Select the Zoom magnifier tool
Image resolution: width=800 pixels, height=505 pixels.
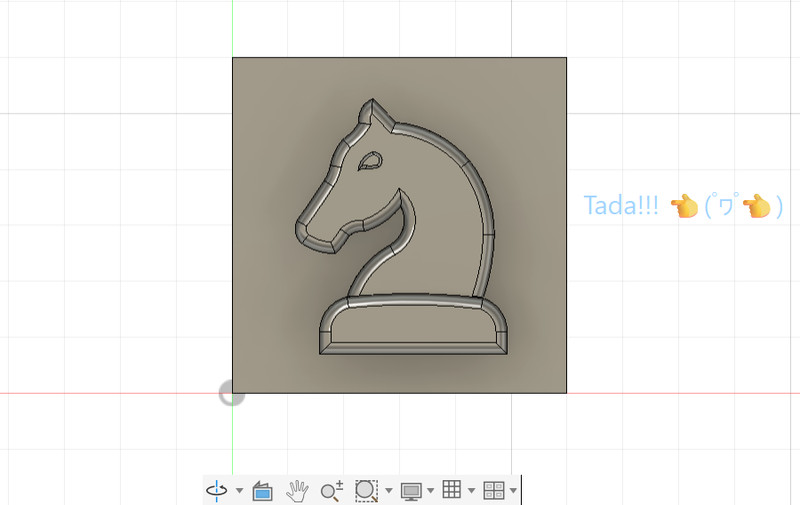pos(332,491)
